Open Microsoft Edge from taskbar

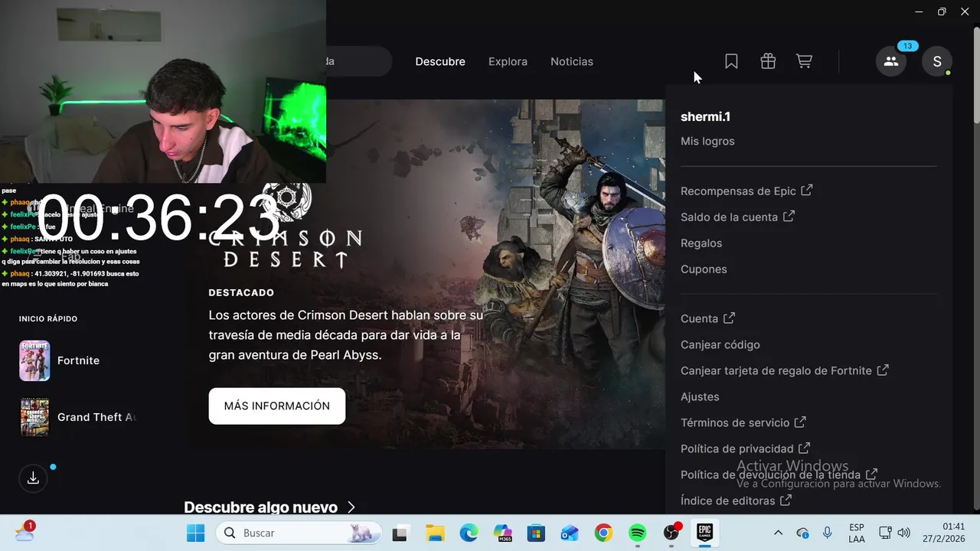469,533
